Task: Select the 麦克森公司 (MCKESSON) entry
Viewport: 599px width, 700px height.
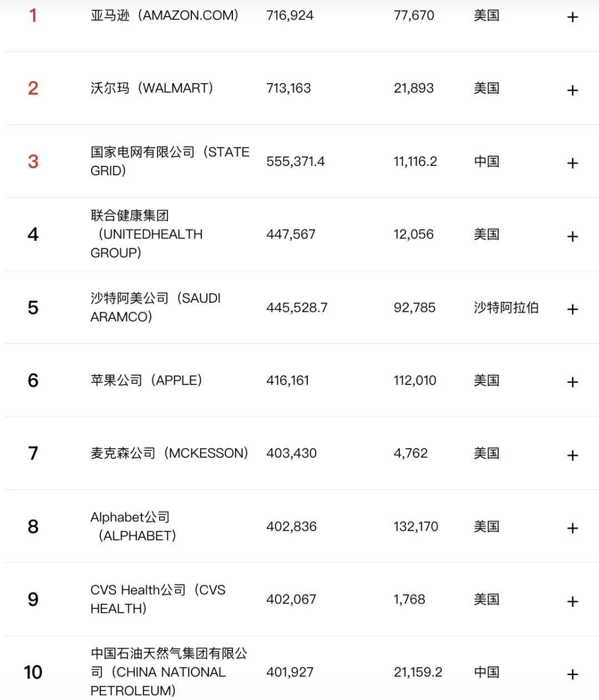Action: (x=169, y=453)
